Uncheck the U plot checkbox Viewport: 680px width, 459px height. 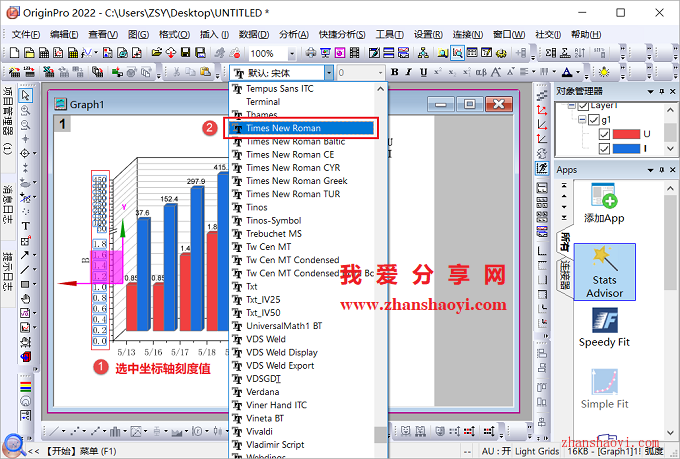[604, 134]
